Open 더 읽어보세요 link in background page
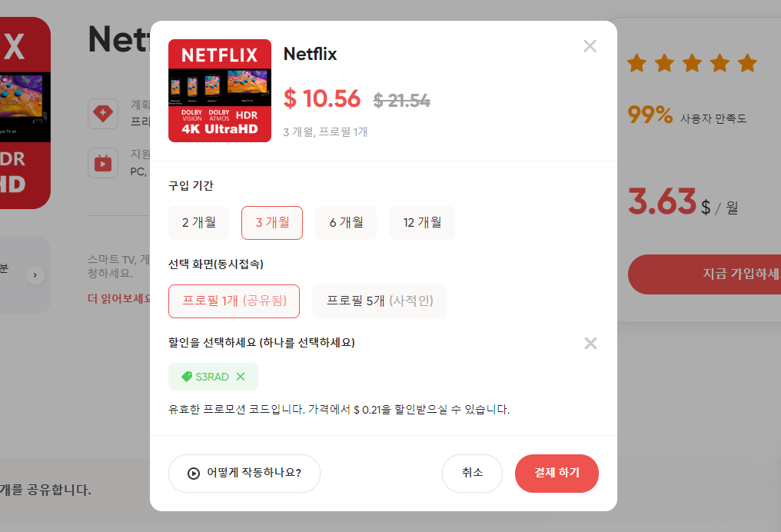 pos(118,298)
